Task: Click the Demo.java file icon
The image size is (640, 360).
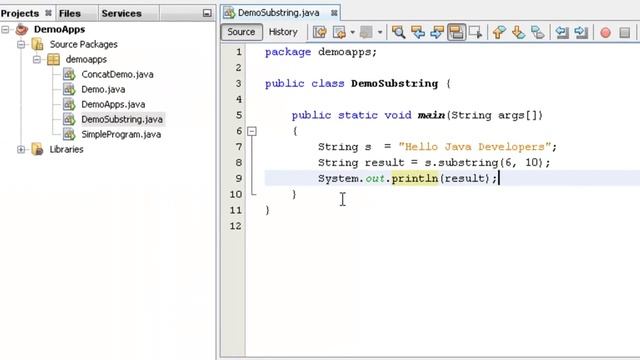Action: (69, 89)
